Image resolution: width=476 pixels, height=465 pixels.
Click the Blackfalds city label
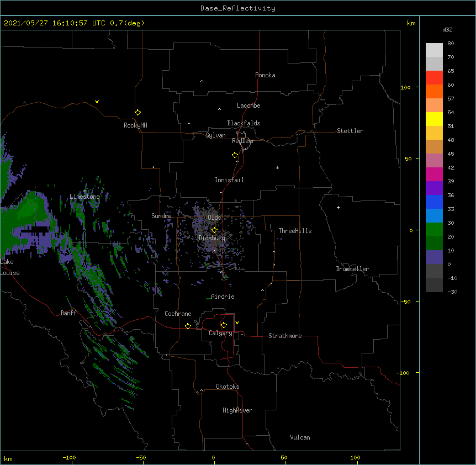coord(244,123)
